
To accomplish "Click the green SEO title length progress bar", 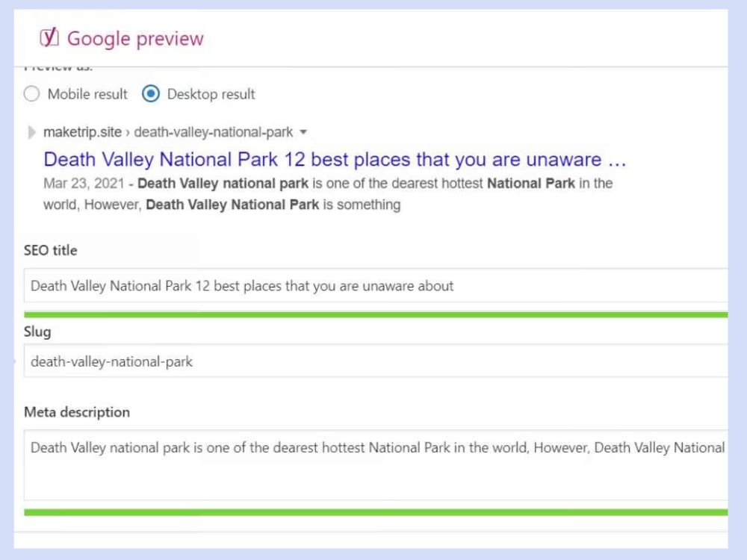I will pos(376,315).
